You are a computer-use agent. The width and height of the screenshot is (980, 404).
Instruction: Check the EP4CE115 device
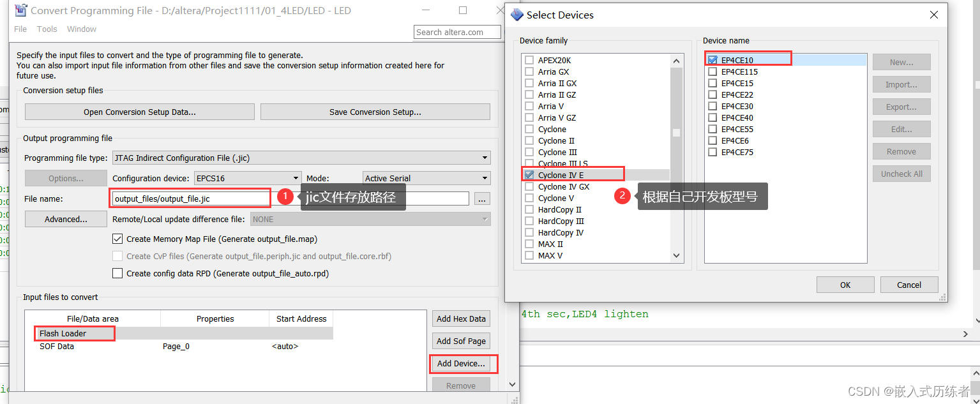point(712,71)
